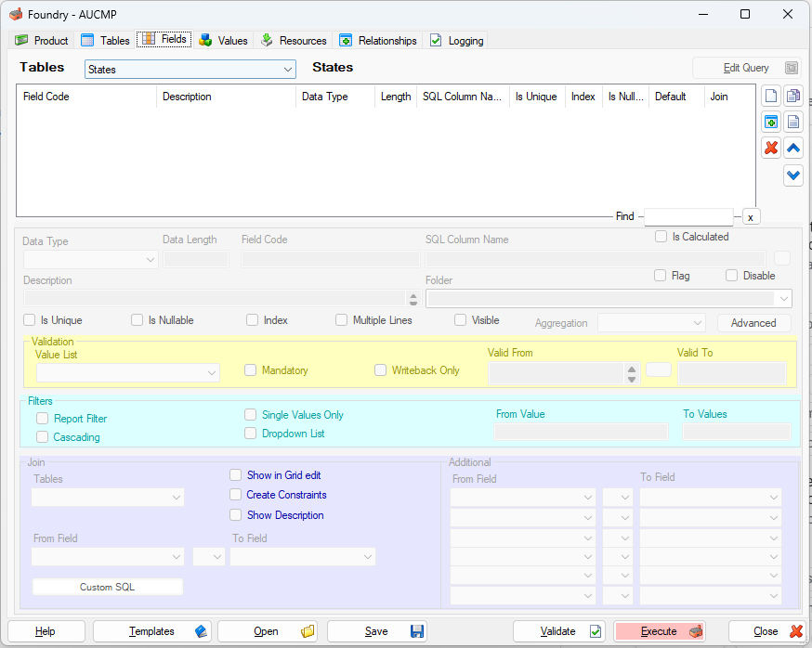Sort by the Field Code column header
This screenshot has height=648, width=812.
point(86,97)
